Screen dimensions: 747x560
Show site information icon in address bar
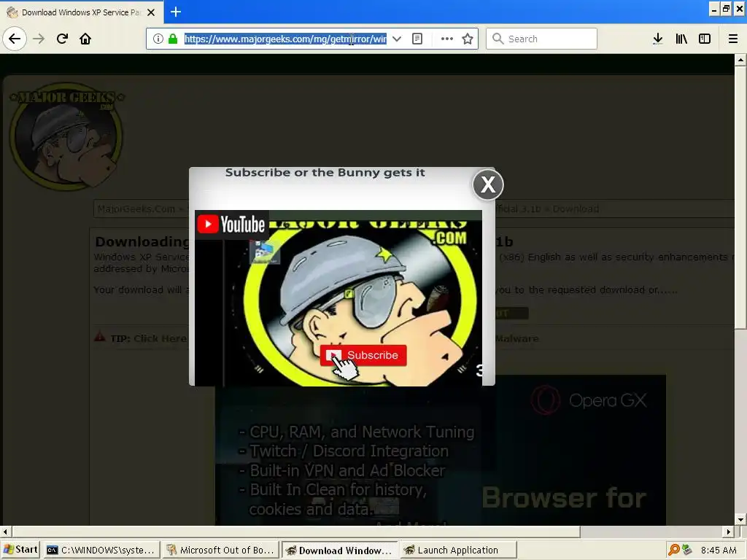click(158, 39)
